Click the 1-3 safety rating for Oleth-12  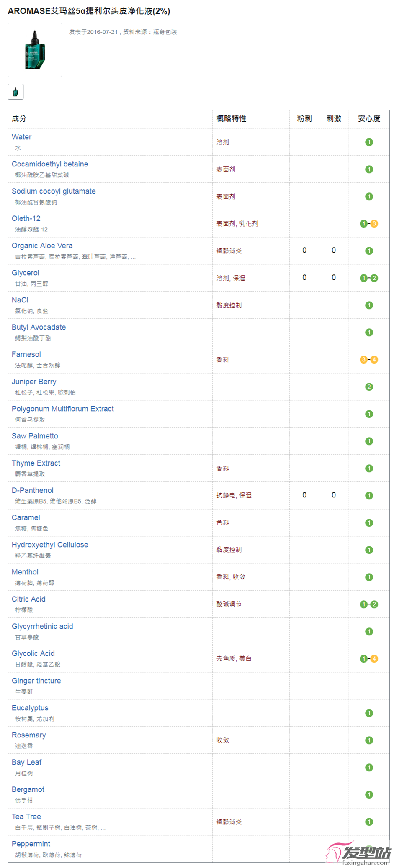click(369, 224)
